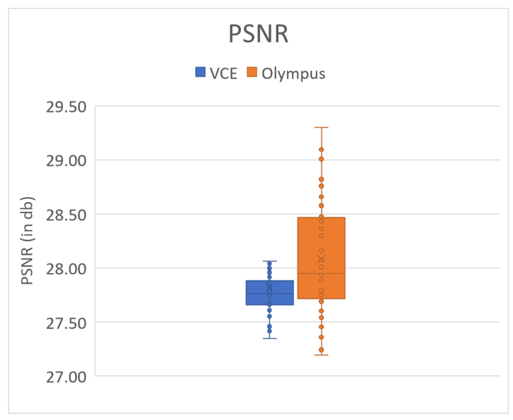Select the blue VCE box
The height and width of the screenshot is (420, 513).
pyautogui.click(x=270, y=293)
